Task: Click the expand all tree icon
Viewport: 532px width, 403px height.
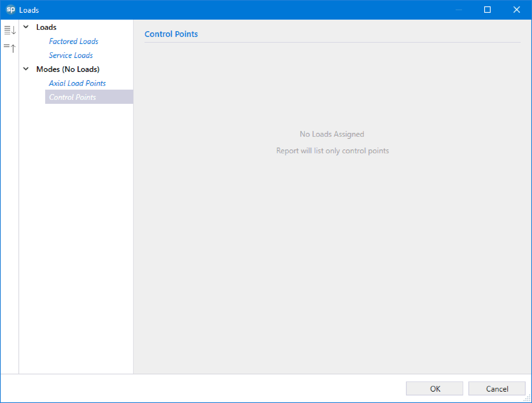Action: click(10, 30)
